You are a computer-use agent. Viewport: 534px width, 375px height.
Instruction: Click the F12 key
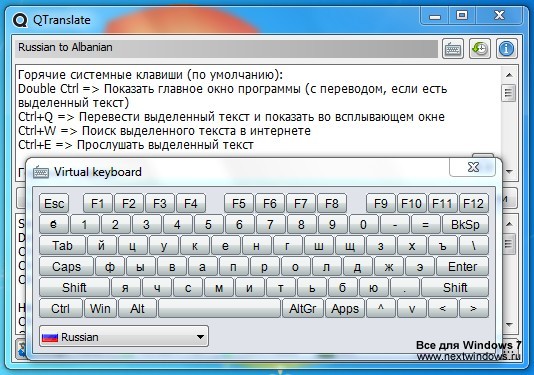pyautogui.click(x=473, y=204)
